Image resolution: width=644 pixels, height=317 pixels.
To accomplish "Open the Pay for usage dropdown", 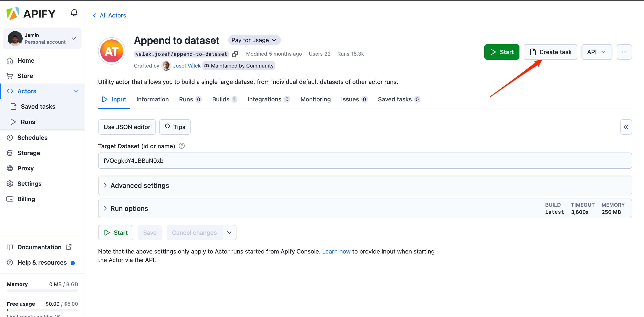I will pyautogui.click(x=254, y=40).
